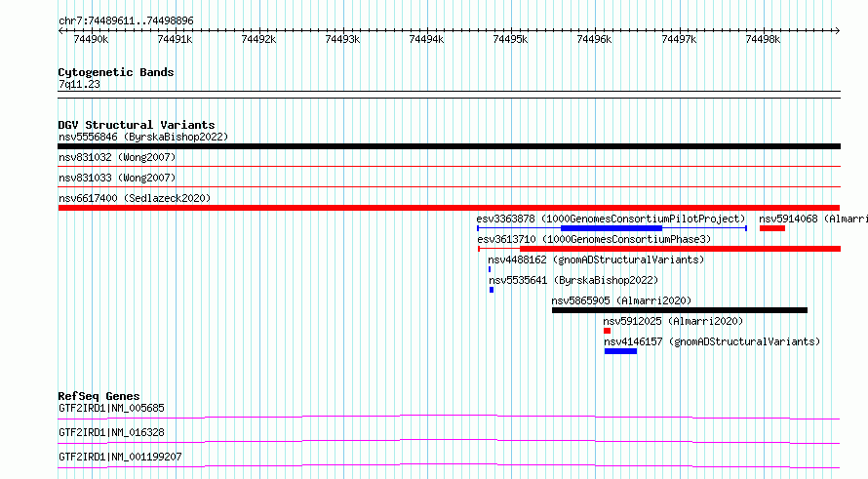Open the RefSeq Genes track title
868x479 pixels.
(x=99, y=396)
